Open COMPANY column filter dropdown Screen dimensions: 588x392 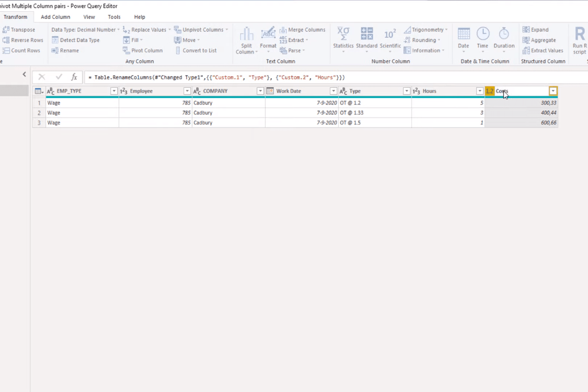pos(260,91)
